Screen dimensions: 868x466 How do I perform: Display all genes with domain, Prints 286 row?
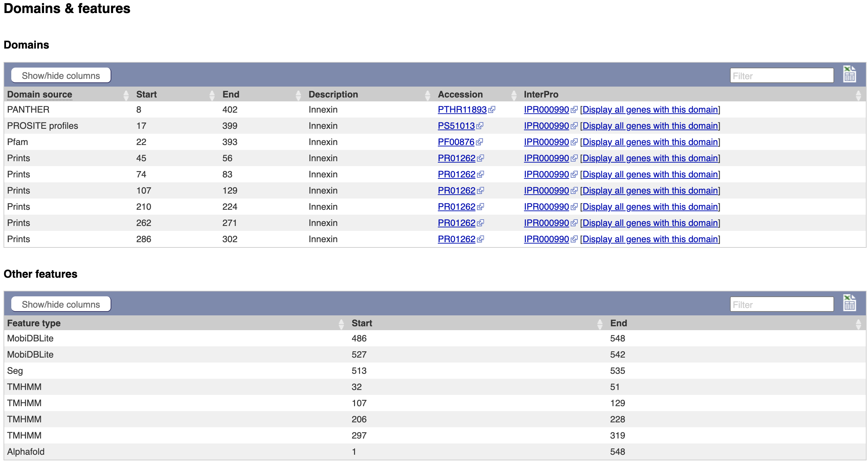[x=650, y=239]
